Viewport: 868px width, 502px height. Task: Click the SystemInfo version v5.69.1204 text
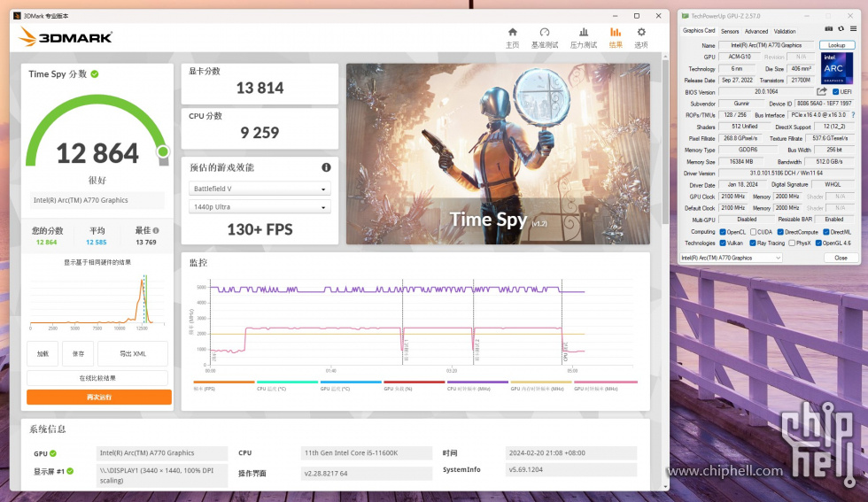click(525, 469)
